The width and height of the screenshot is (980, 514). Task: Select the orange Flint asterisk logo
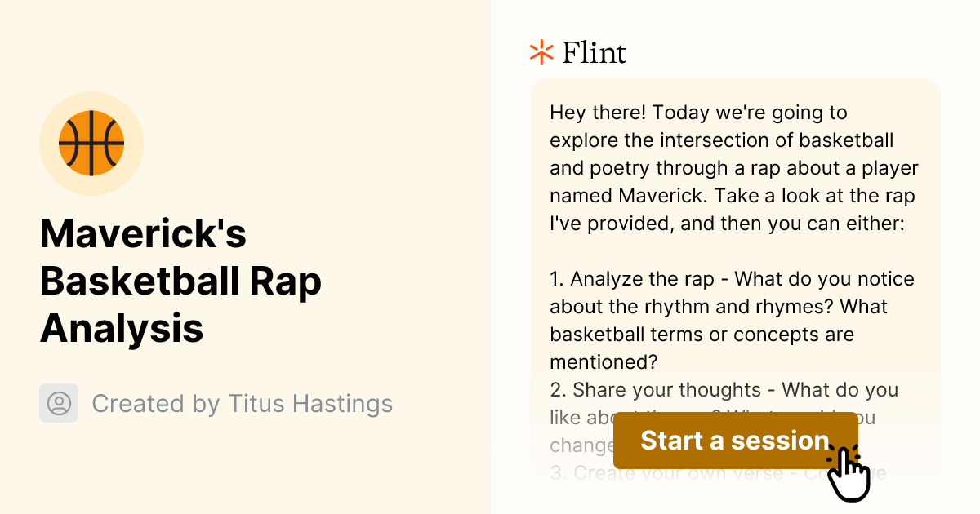click(540, 52)
